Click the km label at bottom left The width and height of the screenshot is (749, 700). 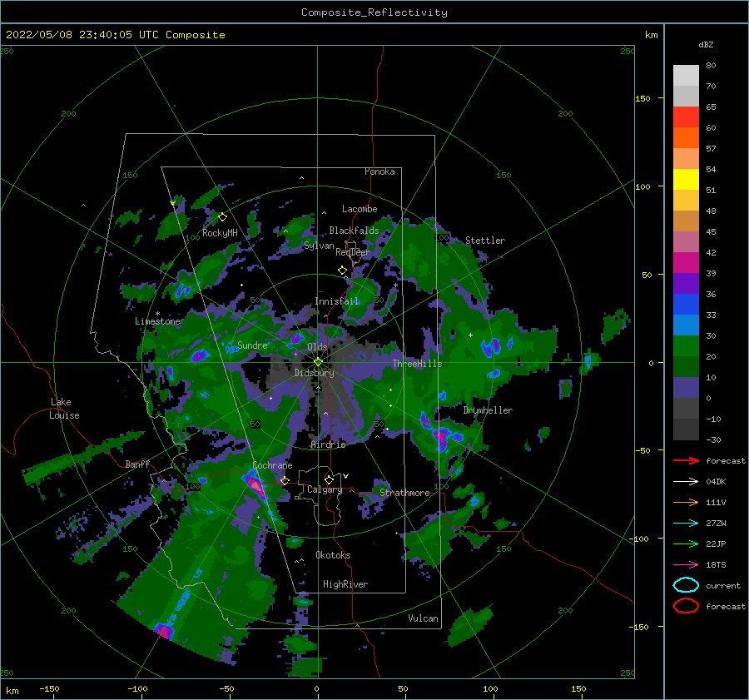coord(12,691)
